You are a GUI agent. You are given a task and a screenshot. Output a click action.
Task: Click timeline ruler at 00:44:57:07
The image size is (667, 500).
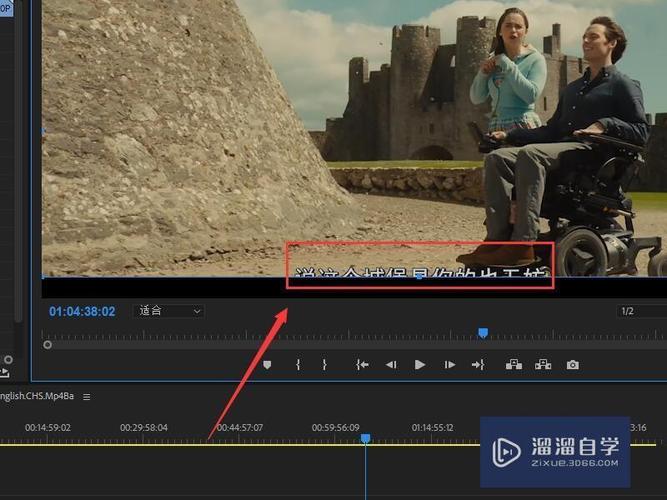240,428
